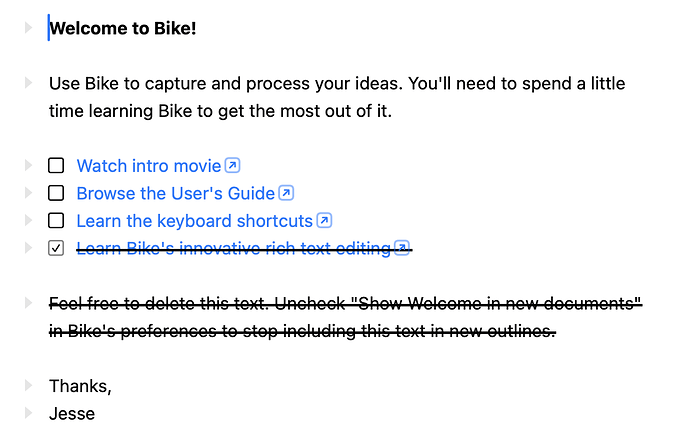Check the Watch intro movie checkbox
Screen dimensions: 690x448
(x=56, y=165)
